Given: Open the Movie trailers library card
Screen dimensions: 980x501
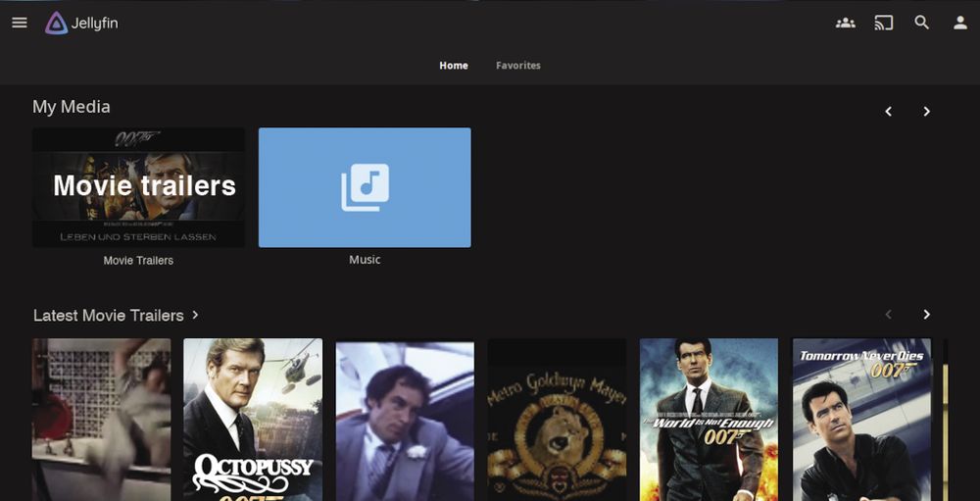Looking at the screenshot, I should click(138, 187).
